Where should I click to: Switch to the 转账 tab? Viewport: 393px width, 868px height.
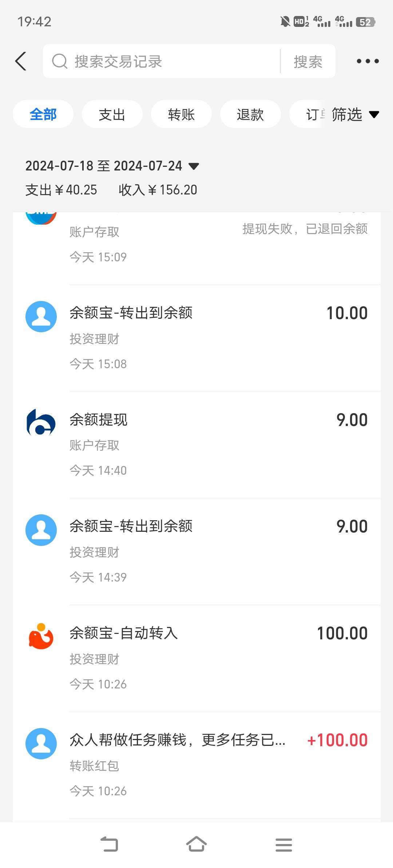pyautogui.click(x=181, y=114)
